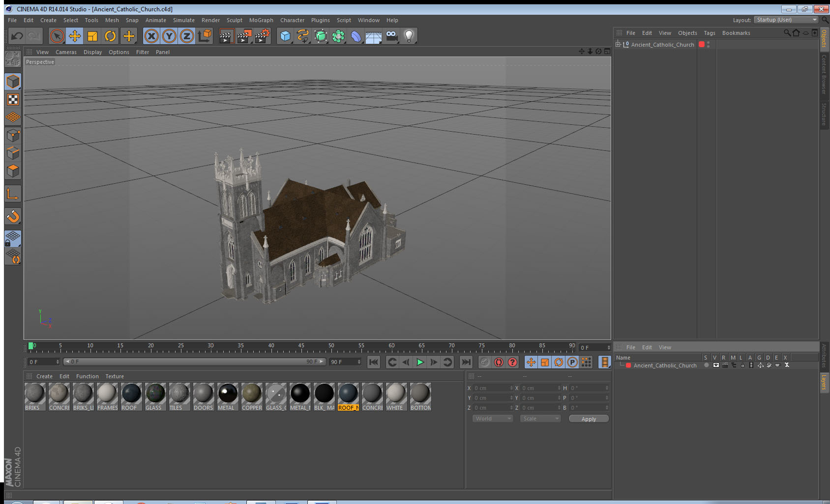Screen dimensions: 830x504
Task: Toggle the X axis lock
Action: (x=151, y=36)
